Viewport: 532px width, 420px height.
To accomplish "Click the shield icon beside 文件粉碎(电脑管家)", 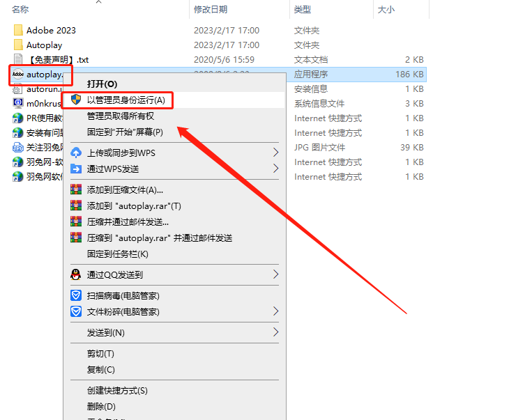I will [76, 311].
